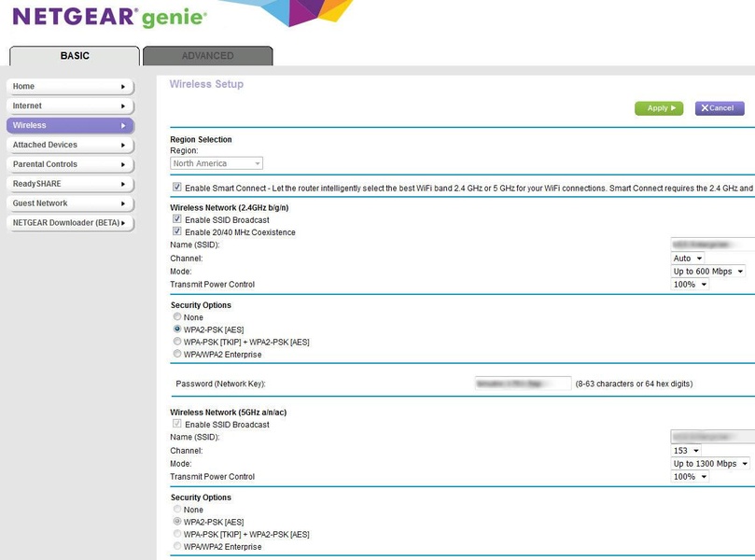Open 2.4GHz Transmit Power Control dropdown
The image size is (755, 560).
tap(690, 285)
